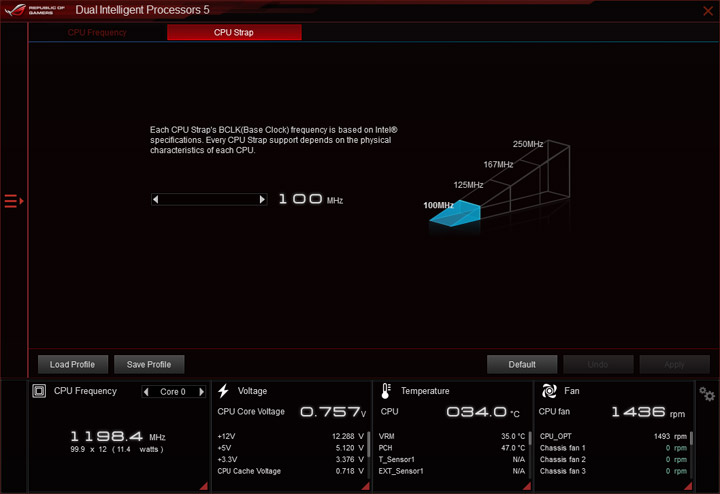Click the VRM temperature row
The image size is (720, 494).
[452, 436]
